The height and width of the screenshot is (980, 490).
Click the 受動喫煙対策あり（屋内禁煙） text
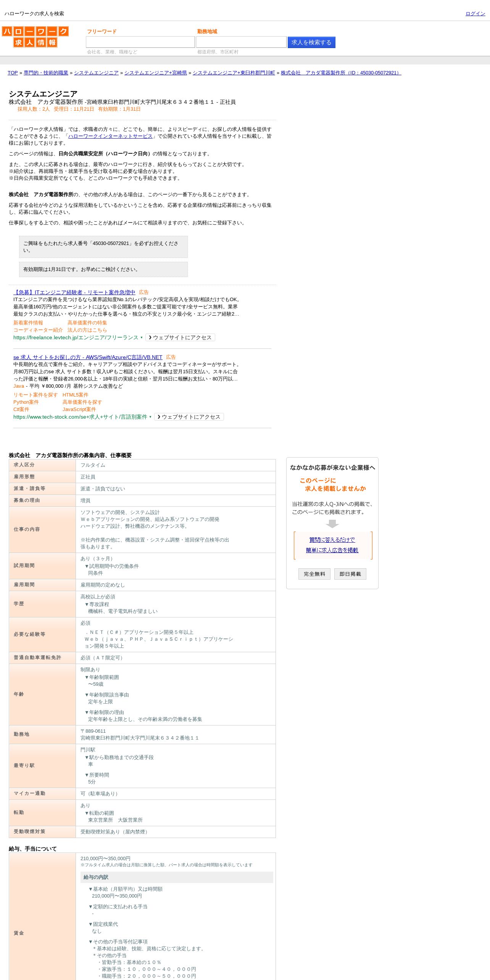tap(115, 832)
